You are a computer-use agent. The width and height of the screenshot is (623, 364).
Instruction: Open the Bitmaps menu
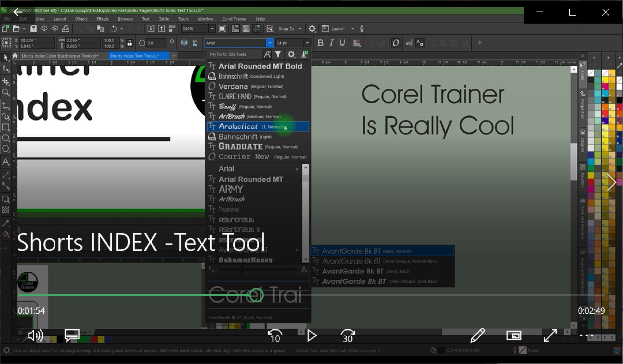125,19
